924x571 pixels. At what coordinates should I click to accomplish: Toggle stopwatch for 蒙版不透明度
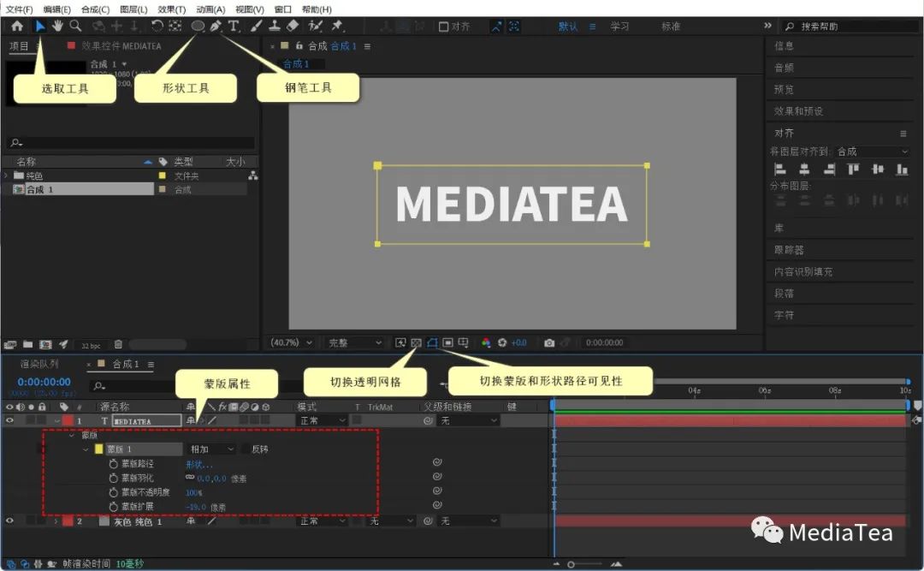click(113, 492)
